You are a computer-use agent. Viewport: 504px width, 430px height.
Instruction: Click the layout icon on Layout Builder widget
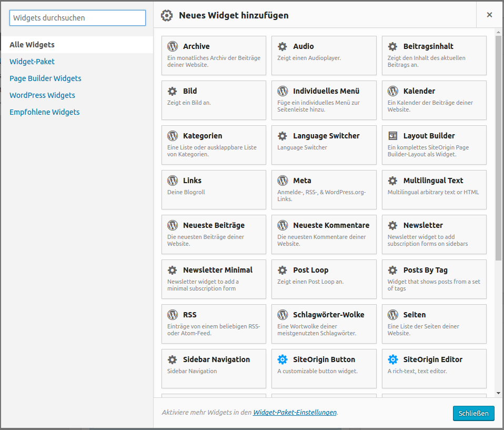pos(393,136)
